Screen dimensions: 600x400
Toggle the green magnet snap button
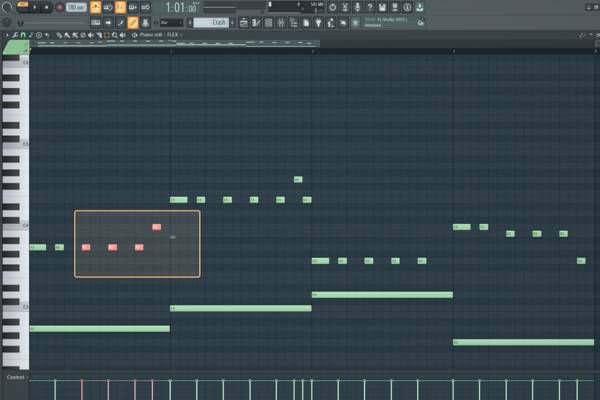tap(23, 35)
